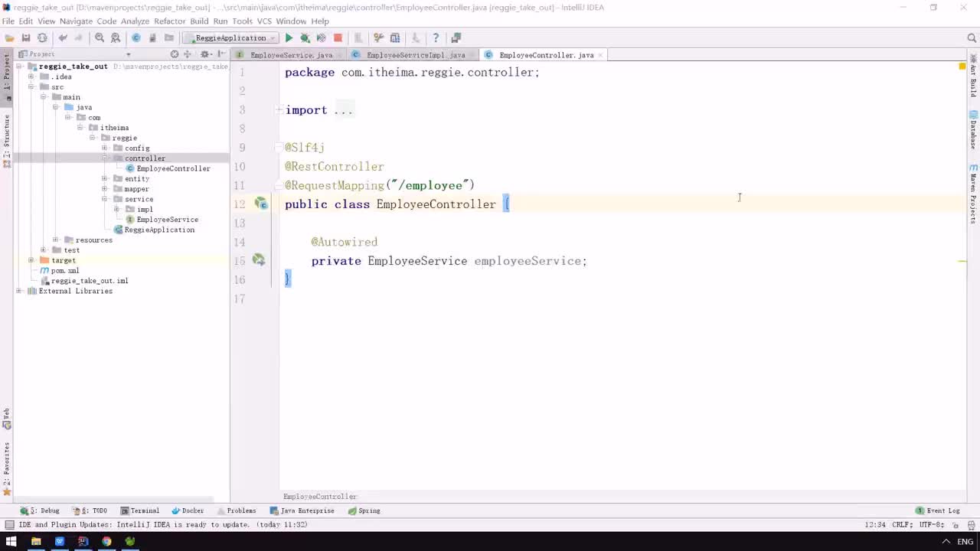
Task: Start debugging with the Debug bug icon
Action: (x=305, y=37)
